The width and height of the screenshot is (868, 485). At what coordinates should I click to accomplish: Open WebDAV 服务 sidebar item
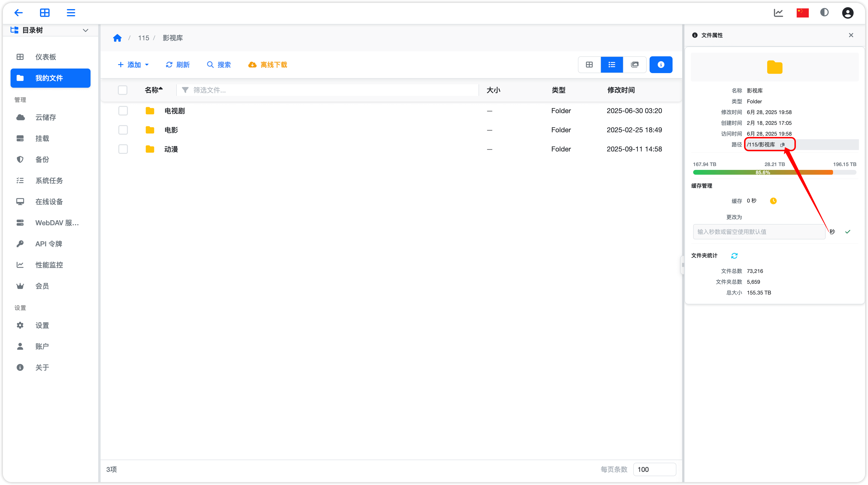(57, 223)
